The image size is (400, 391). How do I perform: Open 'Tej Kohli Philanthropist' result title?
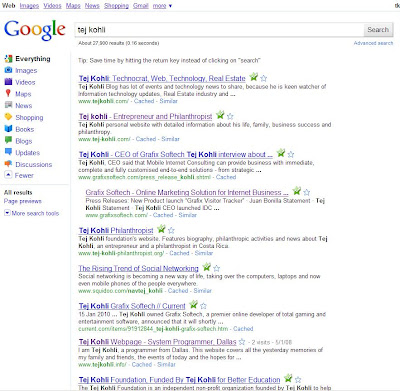coord(116,230)
